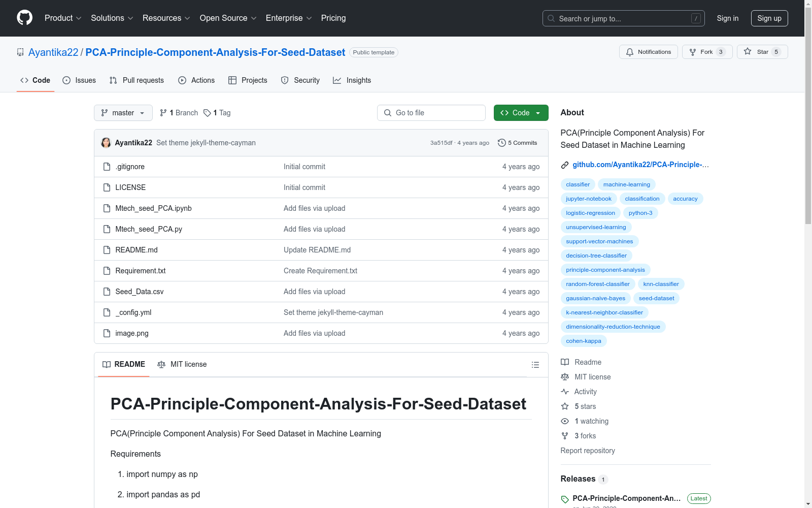Viewport: 812px width, 508px height.
Task: Open the Pull requests tab
Action: pos(136,80)
